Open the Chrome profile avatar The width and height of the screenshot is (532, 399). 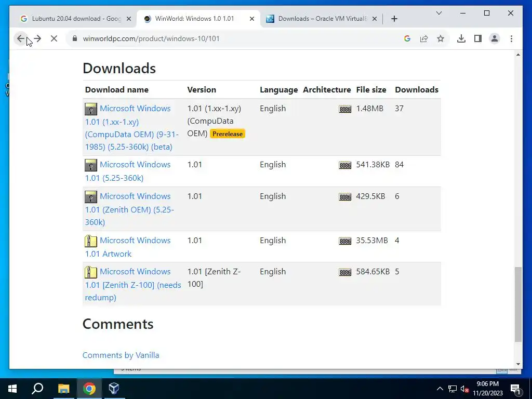pos(495,38)
